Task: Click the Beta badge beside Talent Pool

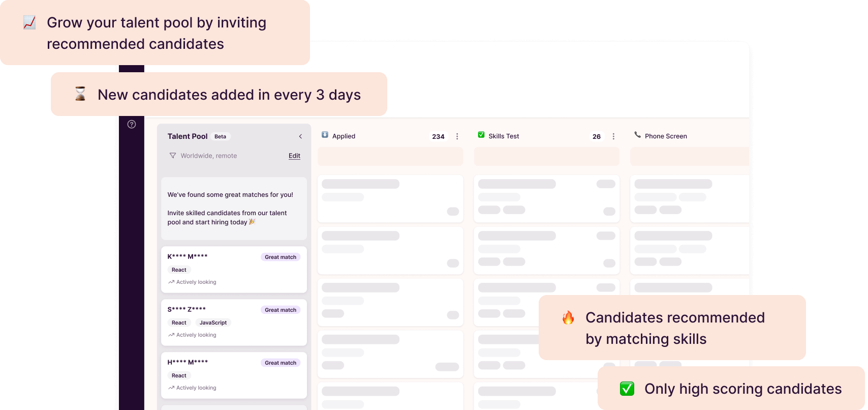Action: [x=220, y=136]
